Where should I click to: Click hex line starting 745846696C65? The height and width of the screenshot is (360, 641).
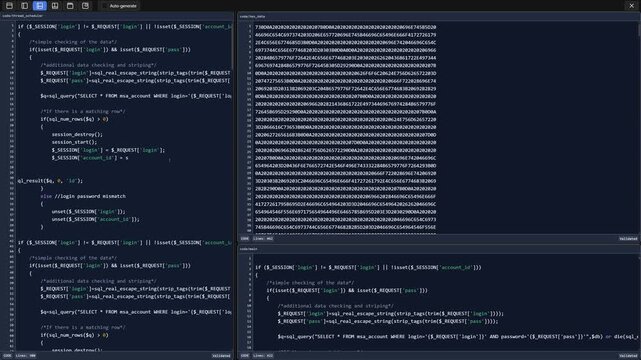[345, 227]
